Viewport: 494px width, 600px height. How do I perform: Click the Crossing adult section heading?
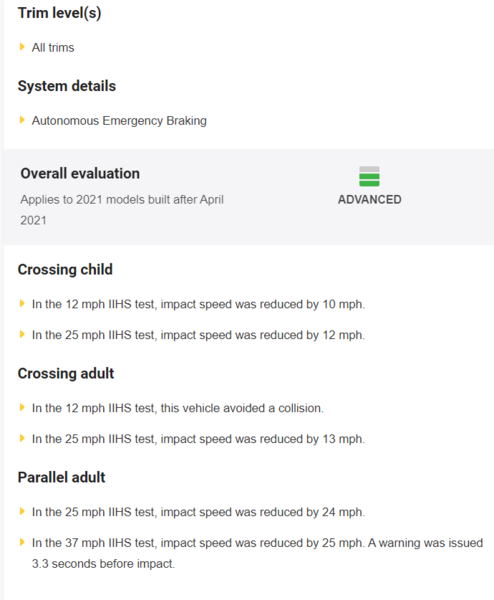(x=66, y=373)
